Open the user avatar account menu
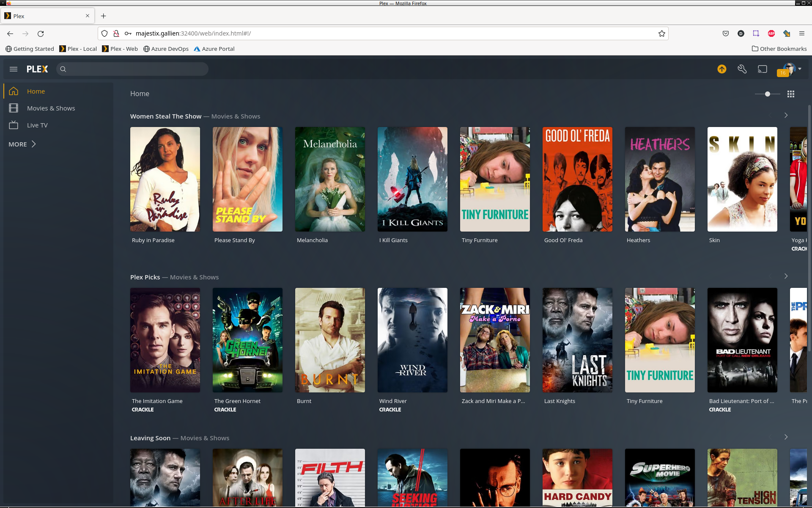The width and height of the screenshot is (812, 508). 789,69
